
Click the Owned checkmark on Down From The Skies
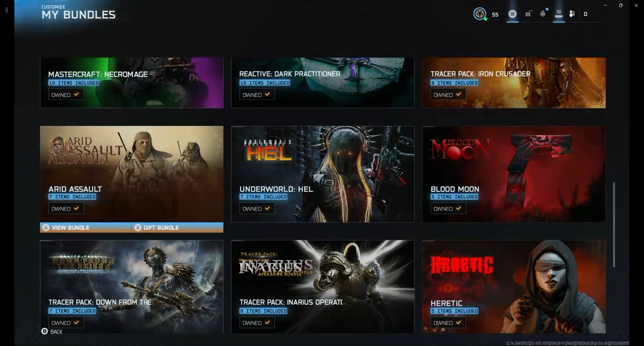(x=76, y=323)
